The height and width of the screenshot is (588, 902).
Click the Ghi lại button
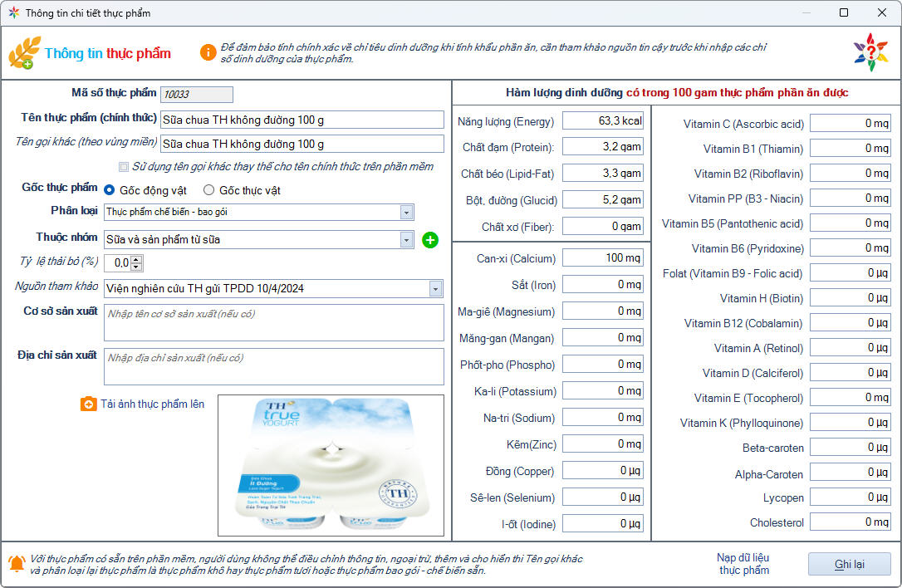849,564
